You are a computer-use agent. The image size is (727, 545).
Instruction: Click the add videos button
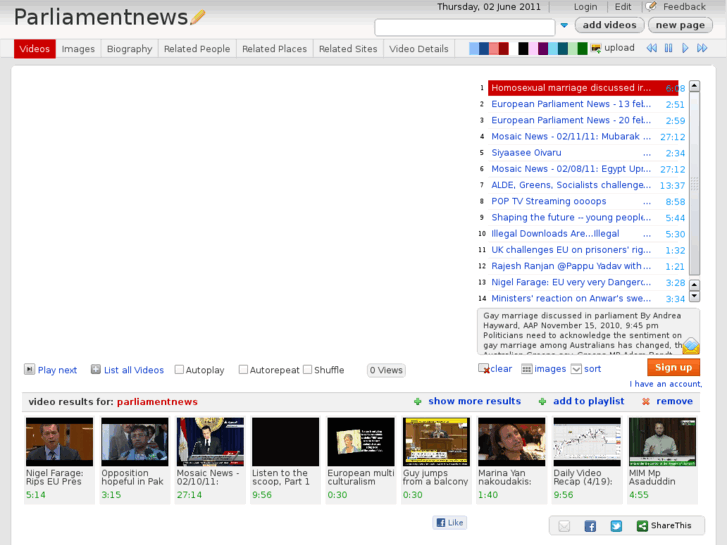(x=609, y=25)
